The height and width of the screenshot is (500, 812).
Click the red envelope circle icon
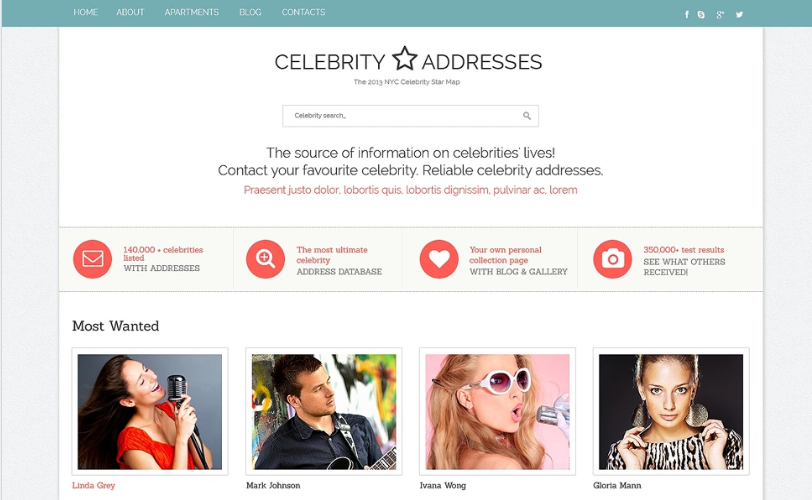pos(92,259)
